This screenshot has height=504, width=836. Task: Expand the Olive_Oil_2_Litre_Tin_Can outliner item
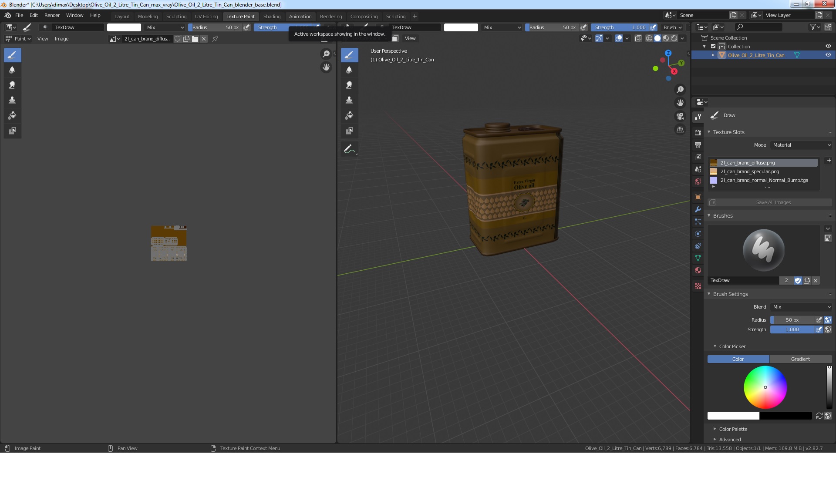tap(713, 55)
